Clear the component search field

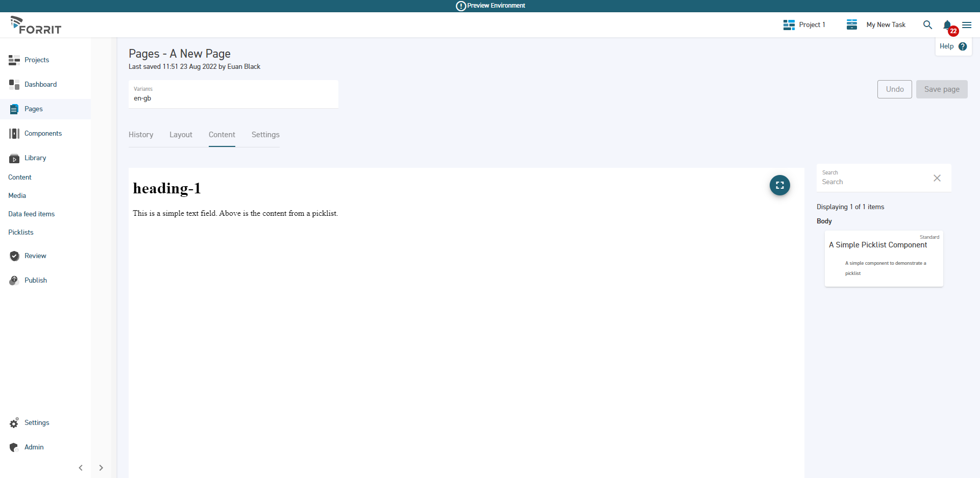937,178
